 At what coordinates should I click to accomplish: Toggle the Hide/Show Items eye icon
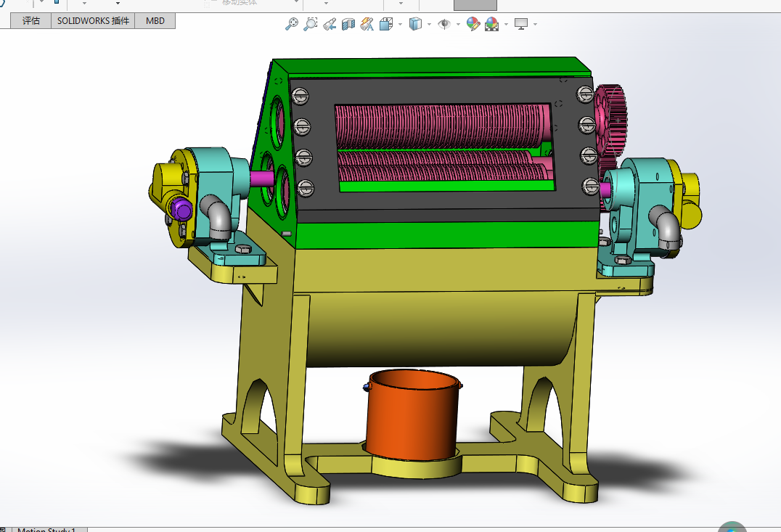coord(443,24)
